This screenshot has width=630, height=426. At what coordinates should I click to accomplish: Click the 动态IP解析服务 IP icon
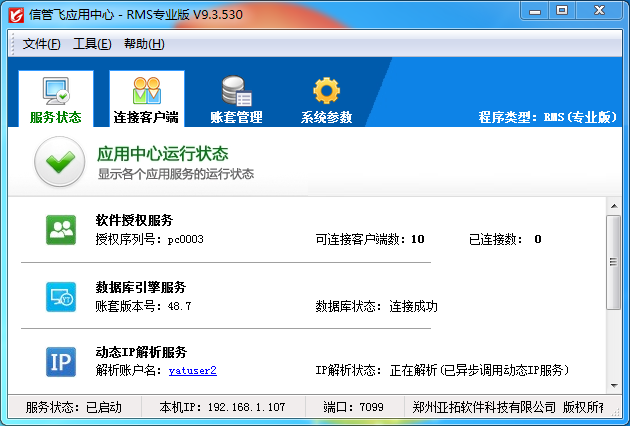pyautogui.click(x=61, y=362)
